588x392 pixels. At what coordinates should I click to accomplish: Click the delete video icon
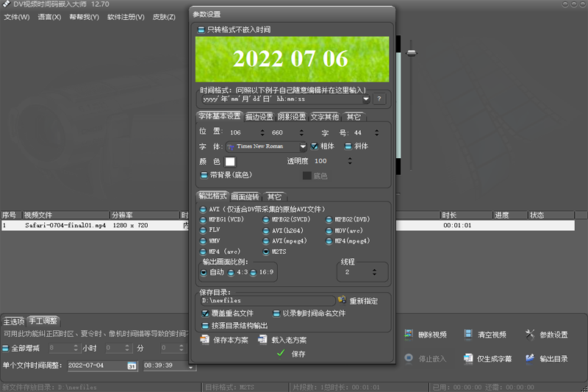[409, 335]
